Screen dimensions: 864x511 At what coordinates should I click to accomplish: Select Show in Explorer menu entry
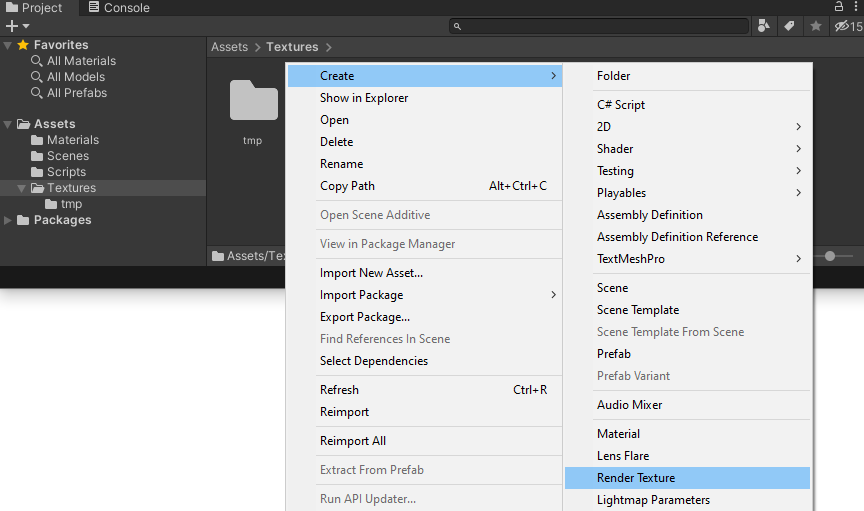364,98
